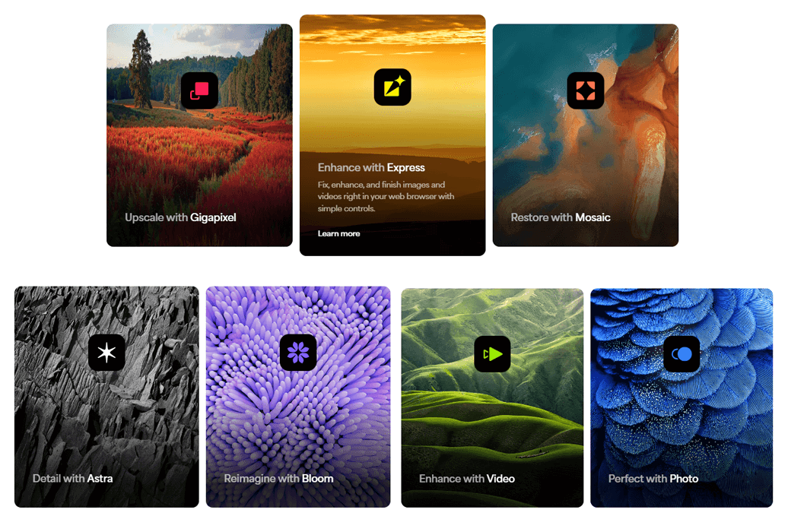The height and width of the screenshot is (532, 791).
Task: Select the Restore with Mosaic label
Action: [x=561, y=217]
